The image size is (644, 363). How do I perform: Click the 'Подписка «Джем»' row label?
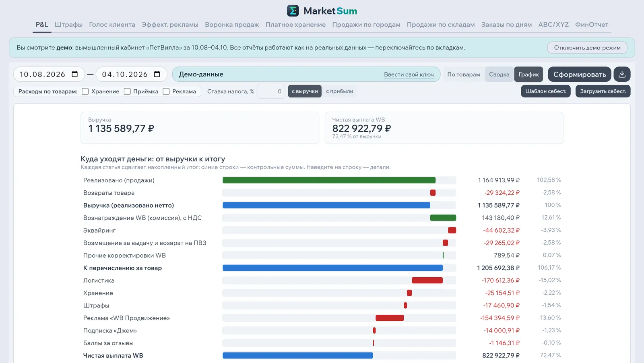[110, 331]
